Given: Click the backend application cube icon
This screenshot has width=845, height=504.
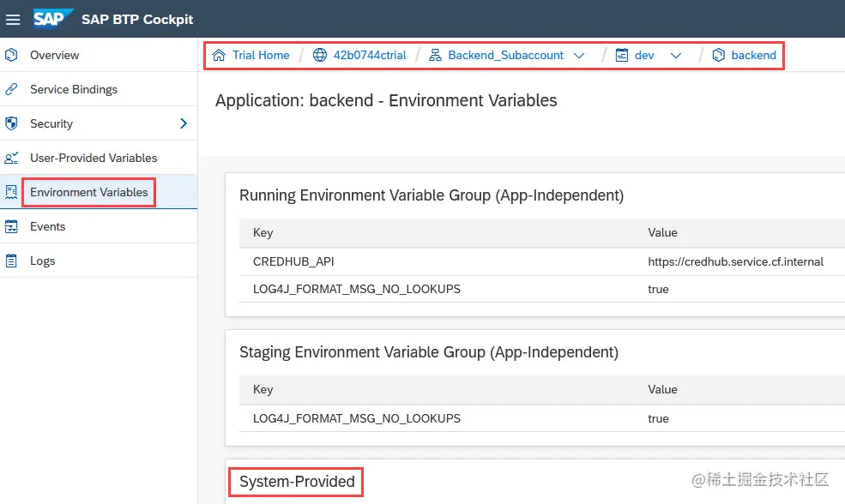Looking at the screenshot, I should click(718, 55).
